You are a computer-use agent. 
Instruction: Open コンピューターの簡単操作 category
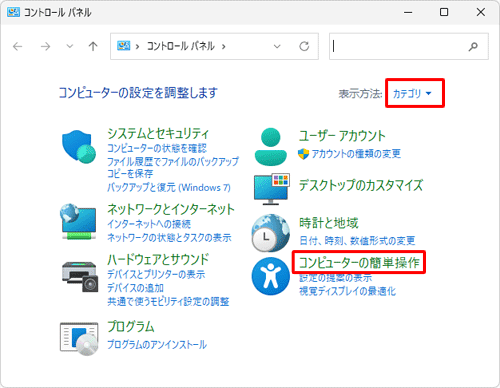coord(359,263)
